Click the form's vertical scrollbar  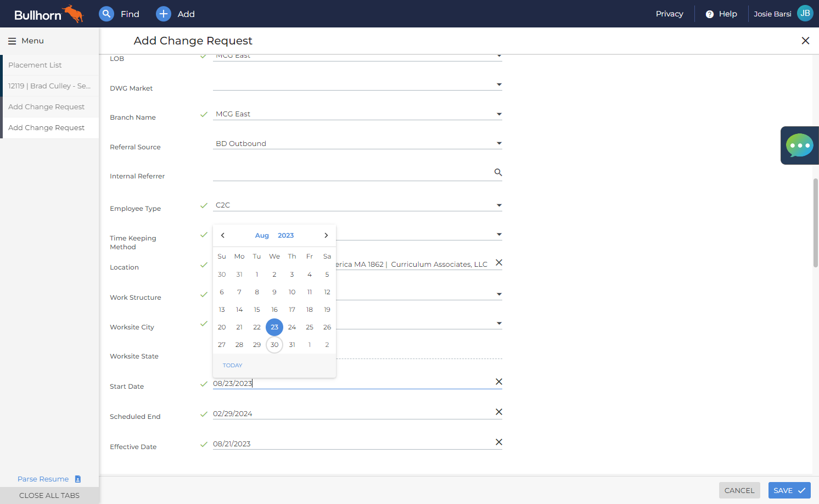[x=816, y=223]
